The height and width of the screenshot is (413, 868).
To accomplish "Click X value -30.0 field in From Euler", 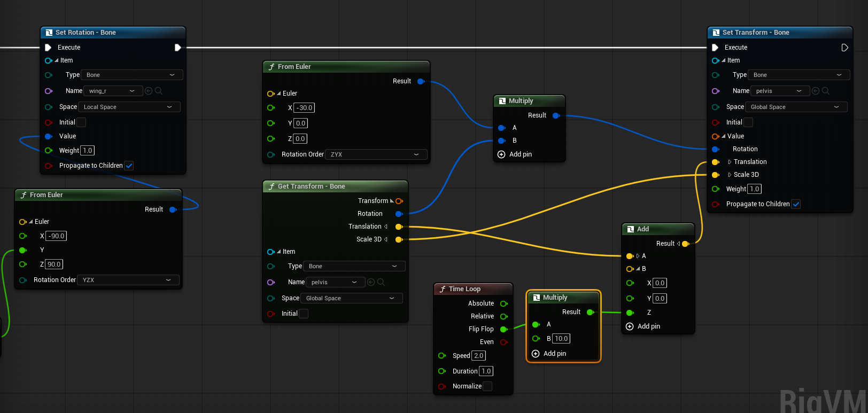I will coord(304,108).
